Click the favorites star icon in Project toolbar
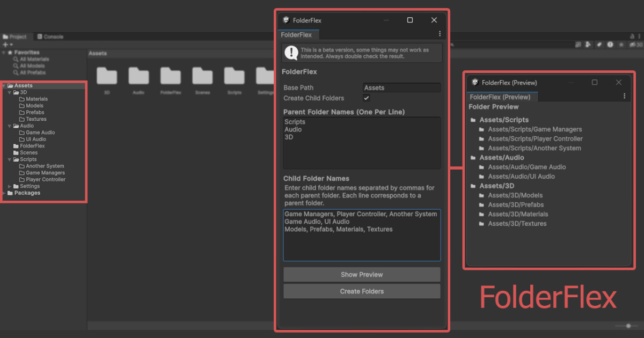 621,45
